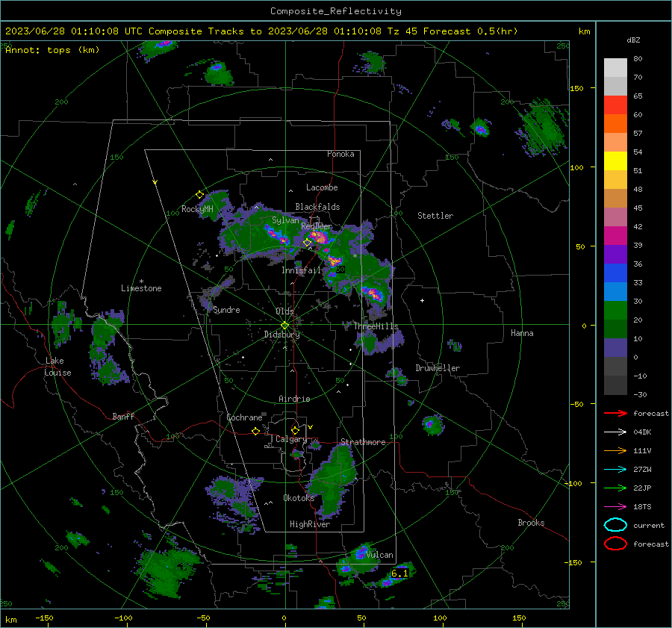The width and height of the screenshot is (672, 628).
Task: Click the Airdrie town label
Action: pos(294,399)
